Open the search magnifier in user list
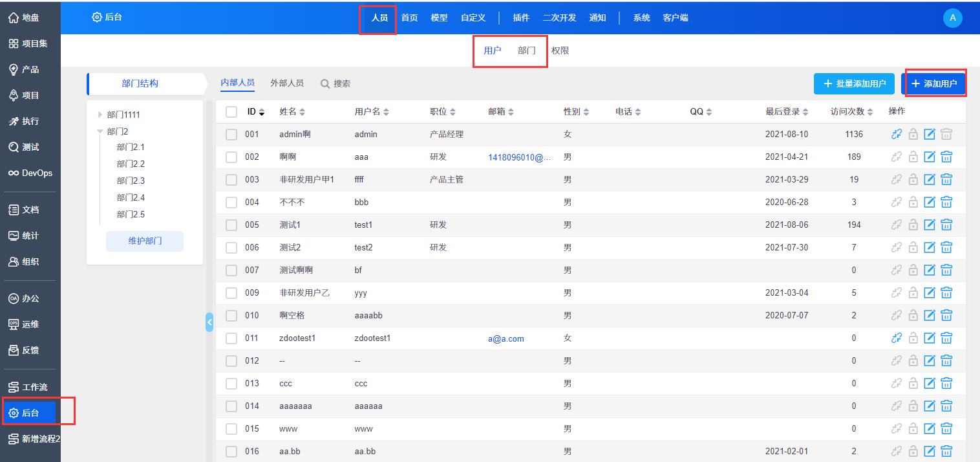980x462 pixels. click(325, 83)
